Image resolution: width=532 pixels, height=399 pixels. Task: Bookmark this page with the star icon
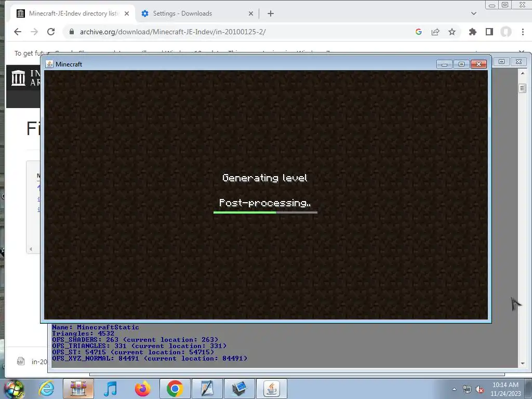(x=452, y=32)
